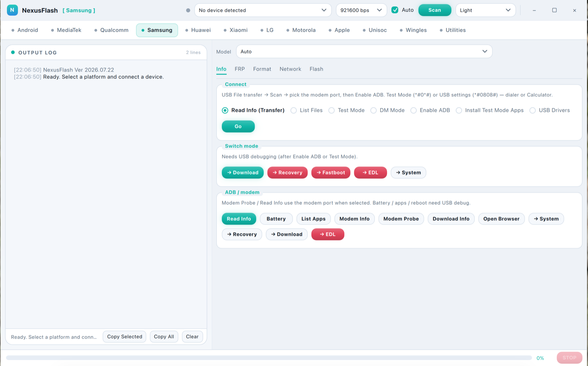Open the Utilities platform tab
The image size is (588, 366).
(x=453, y=30)
